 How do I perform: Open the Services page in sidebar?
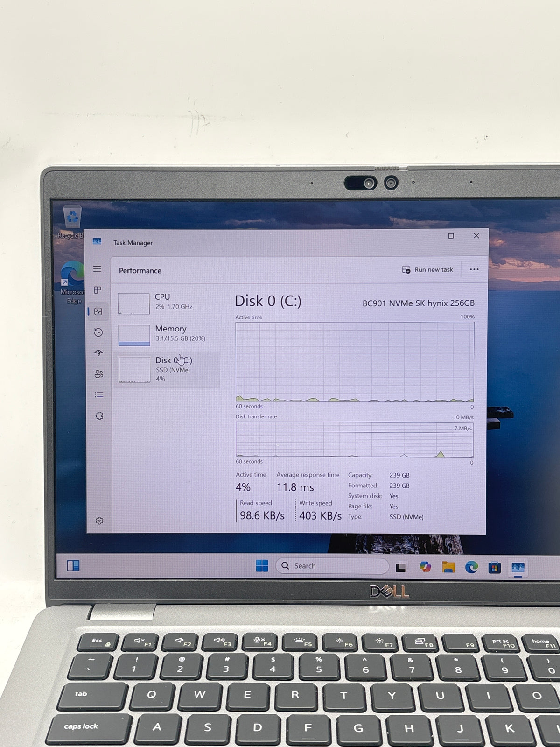click(x=99, y=416)
